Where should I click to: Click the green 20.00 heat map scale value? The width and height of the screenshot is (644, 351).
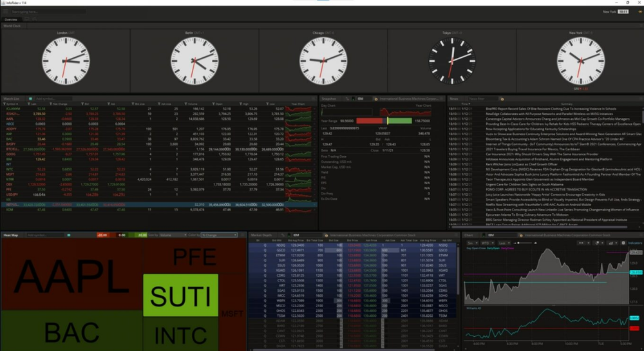pos(142,235)
